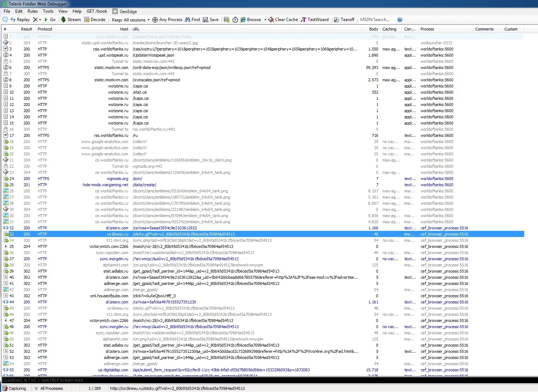
Task: Toggle Capturing in the status bar
Action: [x=15, y=388]
